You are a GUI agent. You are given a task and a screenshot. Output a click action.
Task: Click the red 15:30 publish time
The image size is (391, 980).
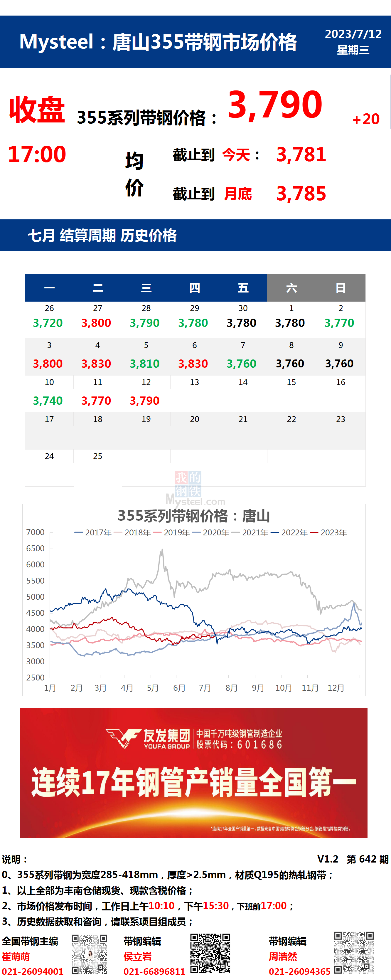click(x=216, y=906)
